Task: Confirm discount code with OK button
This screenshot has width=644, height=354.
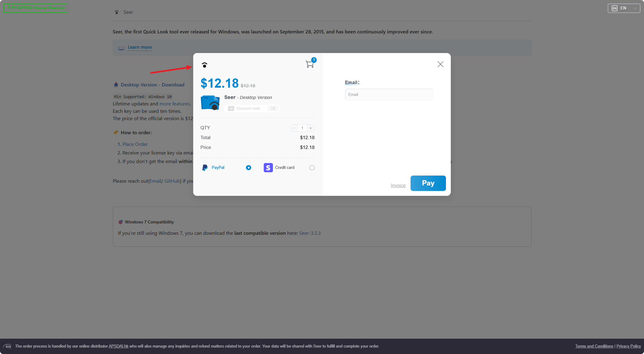Action: pos(273,108)
